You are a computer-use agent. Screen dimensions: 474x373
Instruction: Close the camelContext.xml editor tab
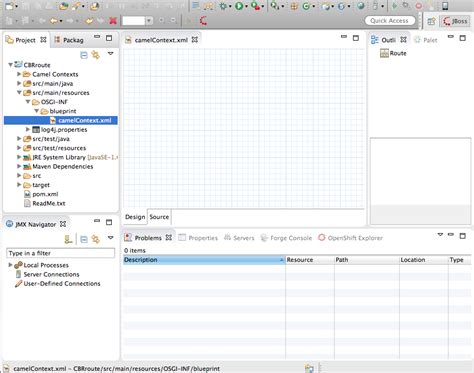coord(195,40)
